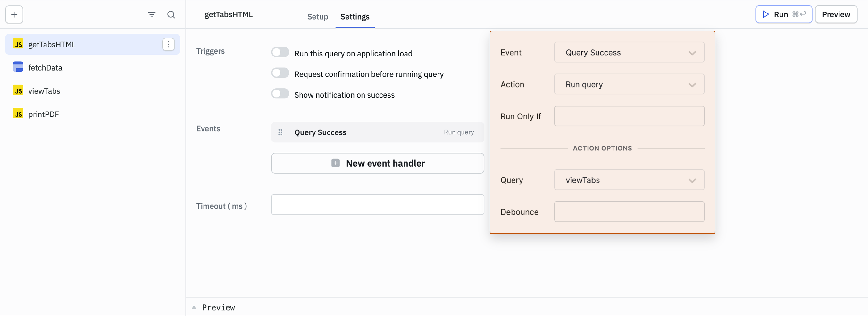Toggle 'Request confirmation before running query'
868x316 pixels.
pos(280,73)
